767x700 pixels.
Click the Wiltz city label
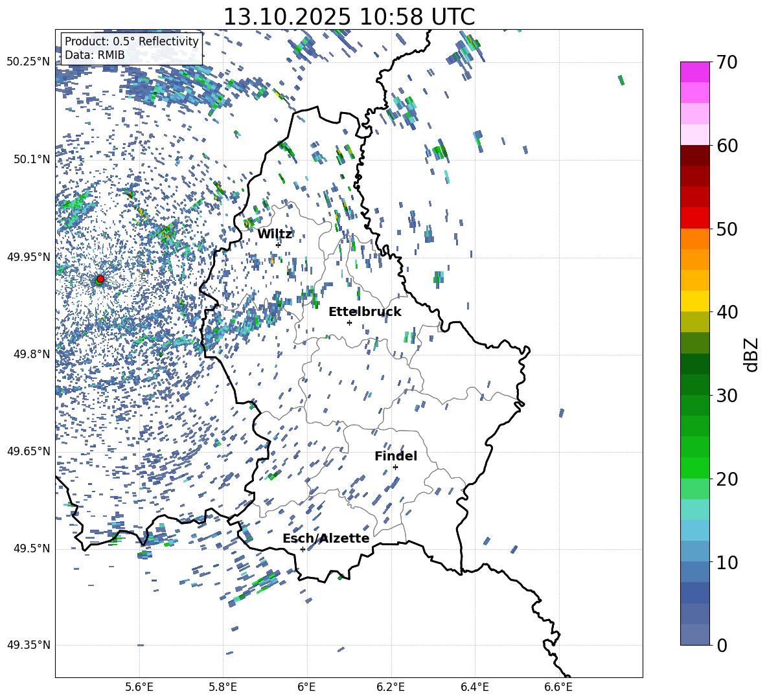pos(275,234)
